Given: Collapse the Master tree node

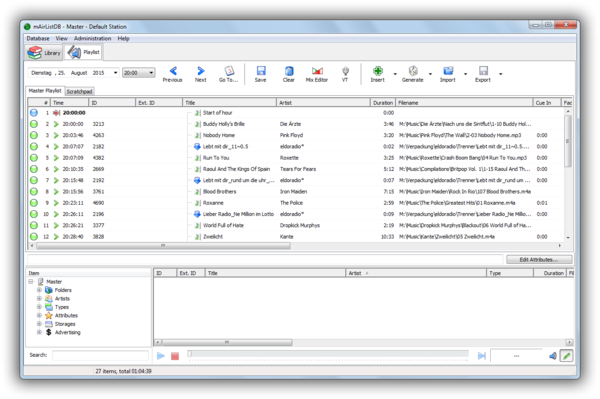Looking at the screenshot, I should (31, 282).
